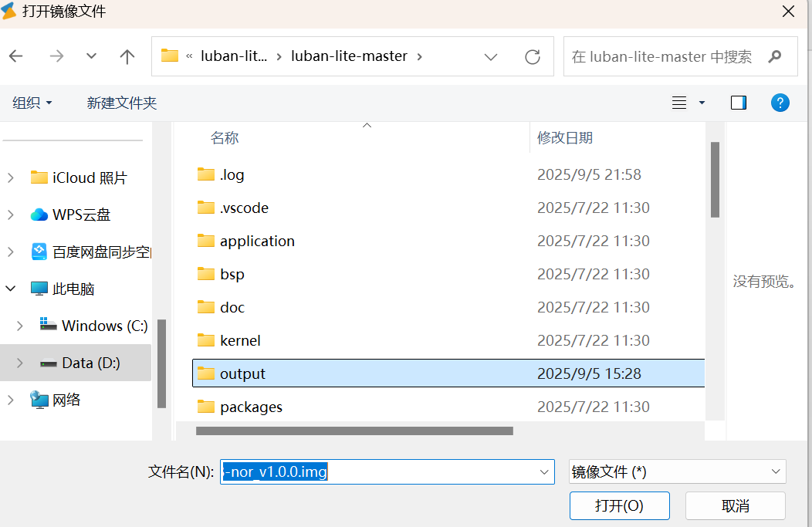Expand WPS云盘 tree node
Image resolution: width=812 pixels, height=527 pixels.
pyautogui.click(x=10, y=215)
